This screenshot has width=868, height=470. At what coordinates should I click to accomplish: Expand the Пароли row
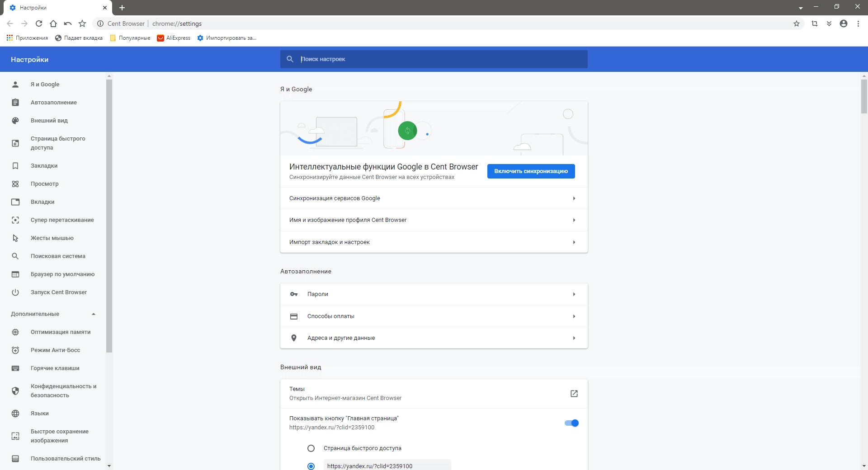[434, 294]
